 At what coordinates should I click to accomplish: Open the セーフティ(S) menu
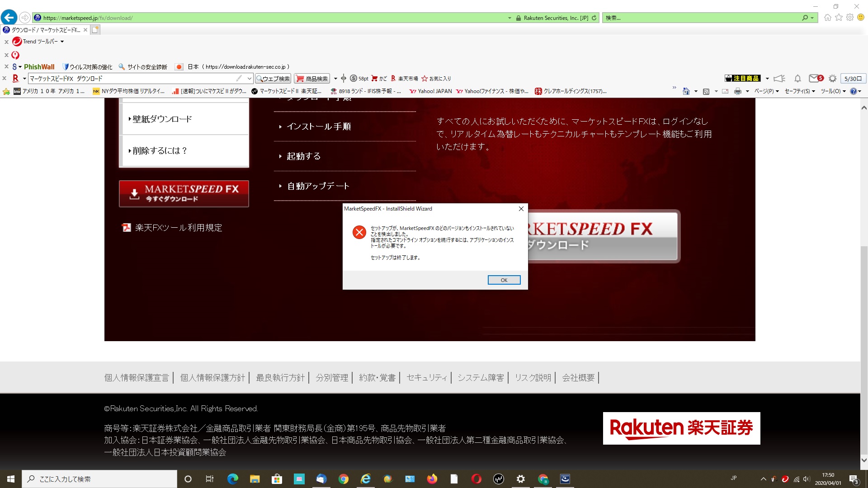[800, 91]
